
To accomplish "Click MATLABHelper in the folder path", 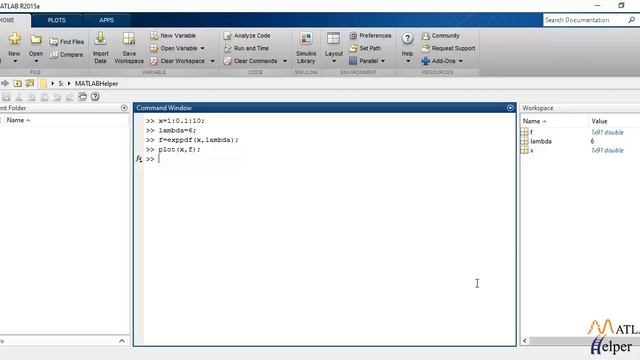I will click(x=96, y=83).
